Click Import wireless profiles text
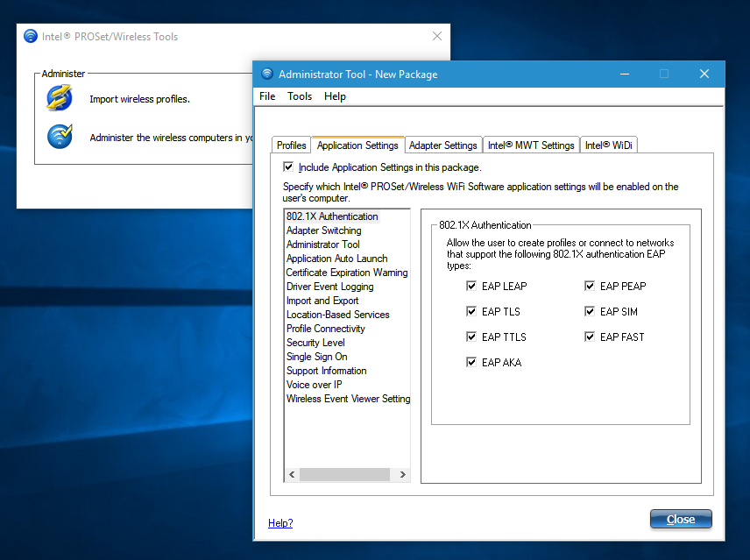Image resolution: width=750 pixels, height=560 pixels. click(x=139, y=99)
